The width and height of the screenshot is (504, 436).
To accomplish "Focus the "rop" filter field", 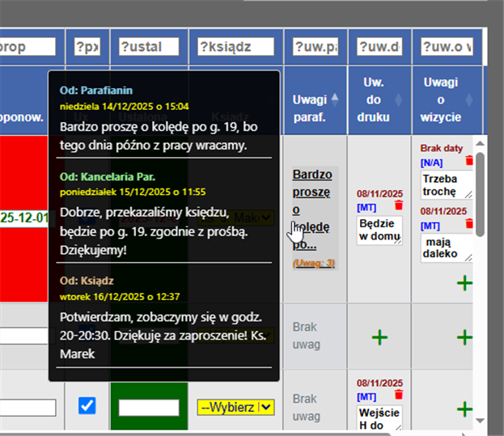I will click(28, 47).
